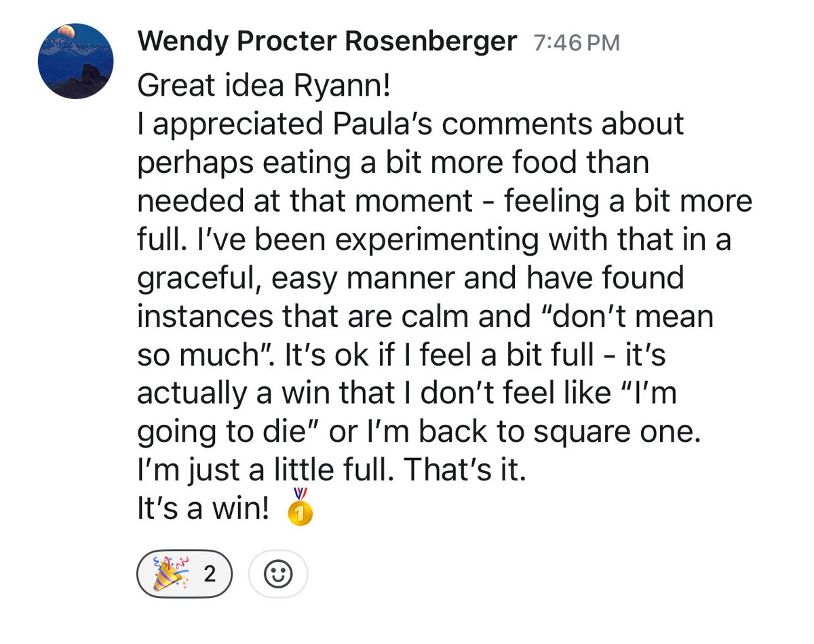Click the add reaction smiley button
The height and width of the screenshot is (644, 814).
pos(278,574)
